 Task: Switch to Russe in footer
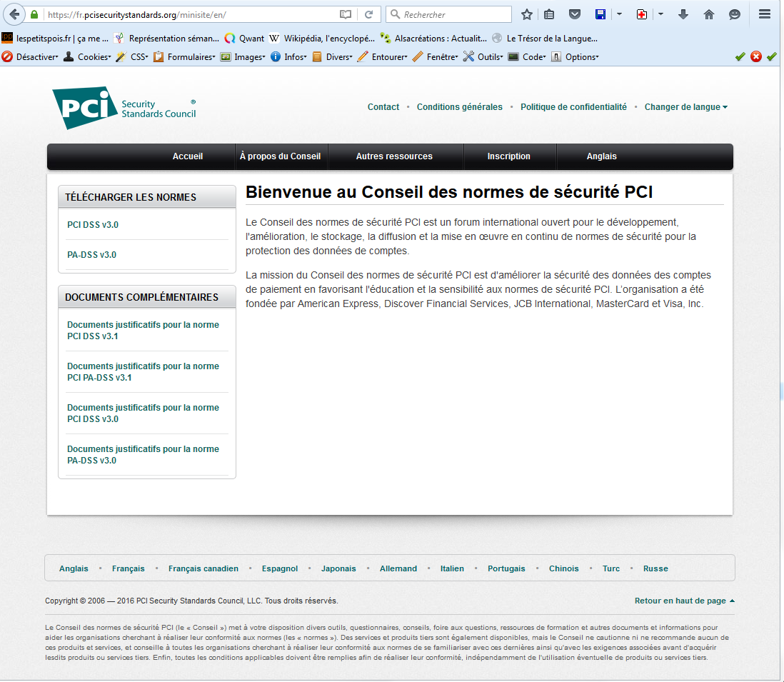coord(655,568)
